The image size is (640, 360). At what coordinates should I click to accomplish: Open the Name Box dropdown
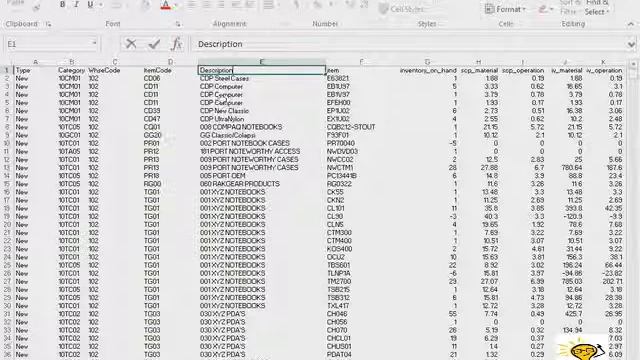point(94,43)
